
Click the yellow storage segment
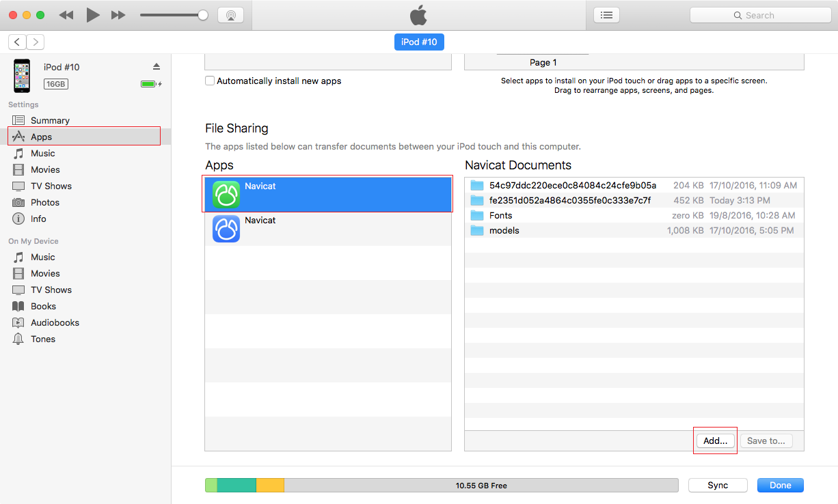(270, 485)
